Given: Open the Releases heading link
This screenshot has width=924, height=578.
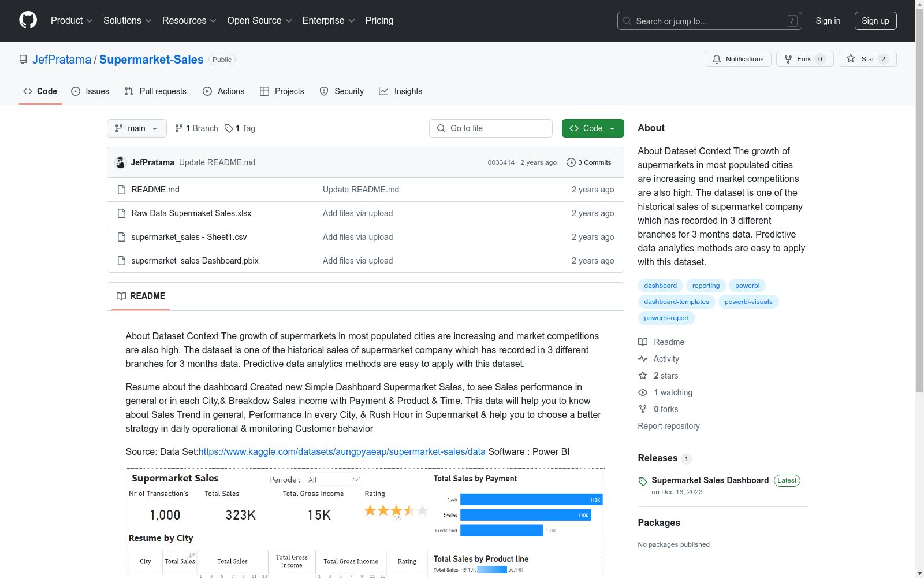Looking at the screenshot, I should point(658,458).
